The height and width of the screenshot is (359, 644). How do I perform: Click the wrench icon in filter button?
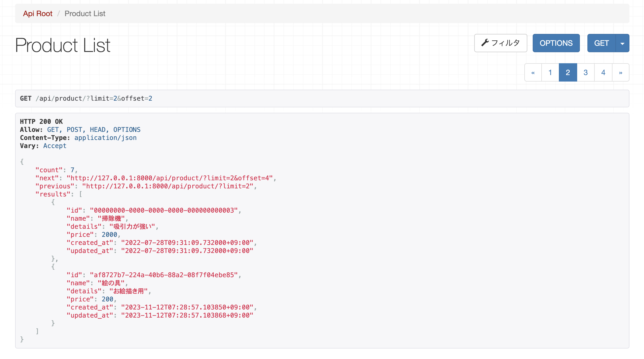coord(485,43)
